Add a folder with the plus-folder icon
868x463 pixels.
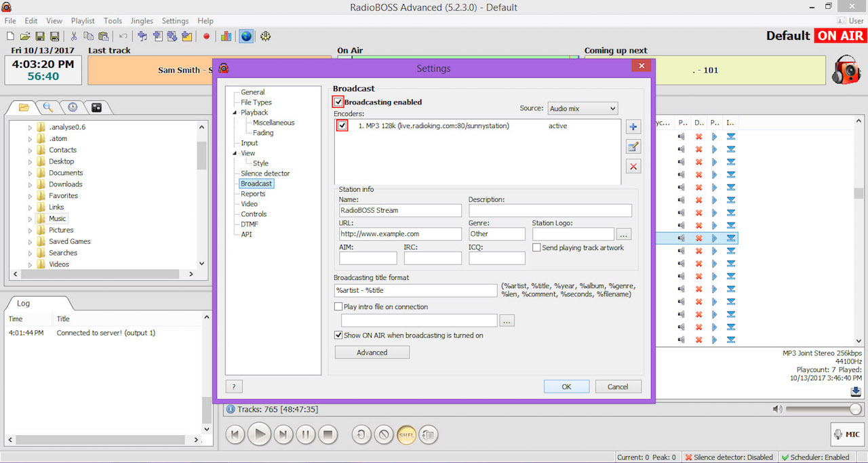click(x=187, y=36)
